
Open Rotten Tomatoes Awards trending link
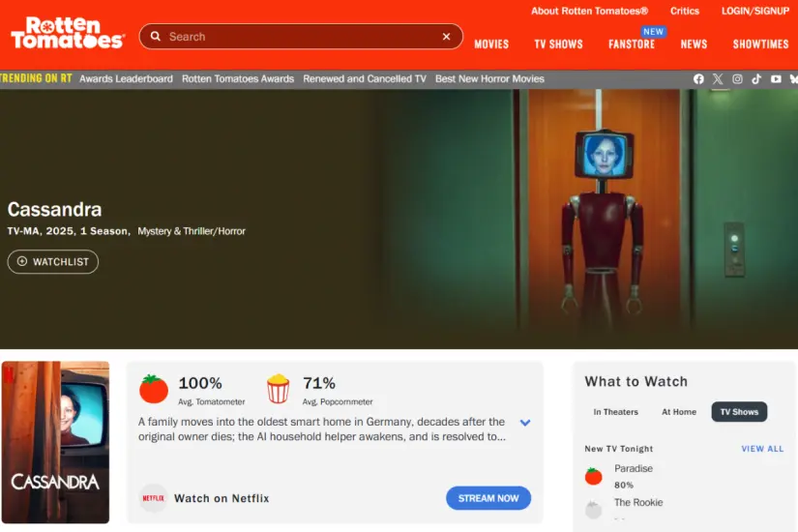tap(238, 79)
